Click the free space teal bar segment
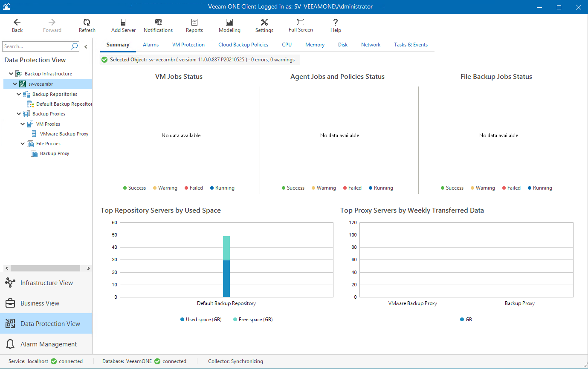 click(x=226, y=248)
